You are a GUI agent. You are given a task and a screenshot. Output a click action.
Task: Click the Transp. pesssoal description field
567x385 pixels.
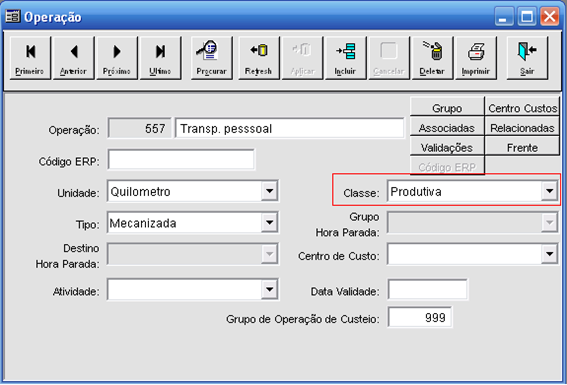pos(289,128)
